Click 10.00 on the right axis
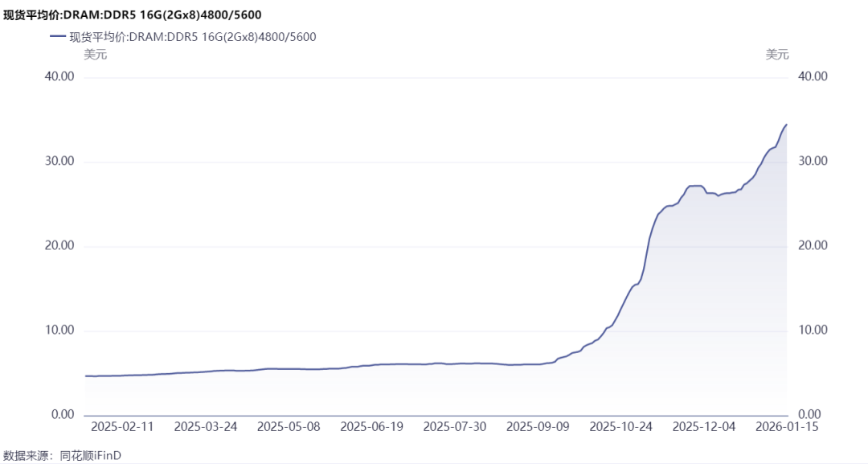Image resolution: width=868 pixels, height=464 pixels. tap(813, 330)
